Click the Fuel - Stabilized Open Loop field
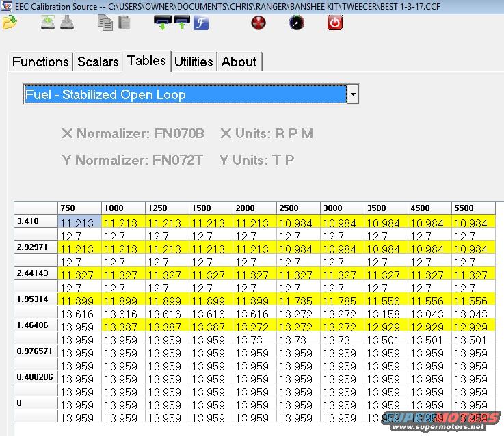Viewport: 504px width, 436px height. pos(184,94)
